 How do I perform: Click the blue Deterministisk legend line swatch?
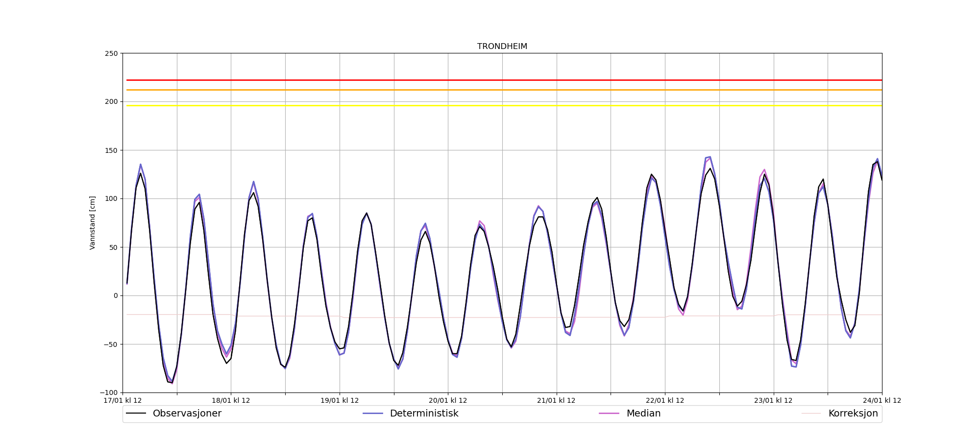[x=373, y=414]
